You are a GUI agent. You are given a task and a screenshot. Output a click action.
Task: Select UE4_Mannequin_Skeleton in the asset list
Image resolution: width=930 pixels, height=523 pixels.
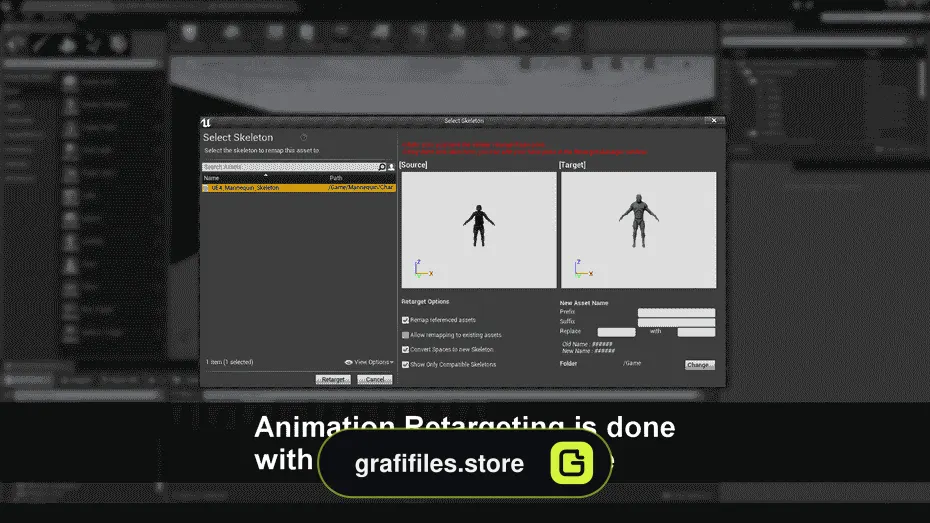pyautogui.click(x=298, y=187)
